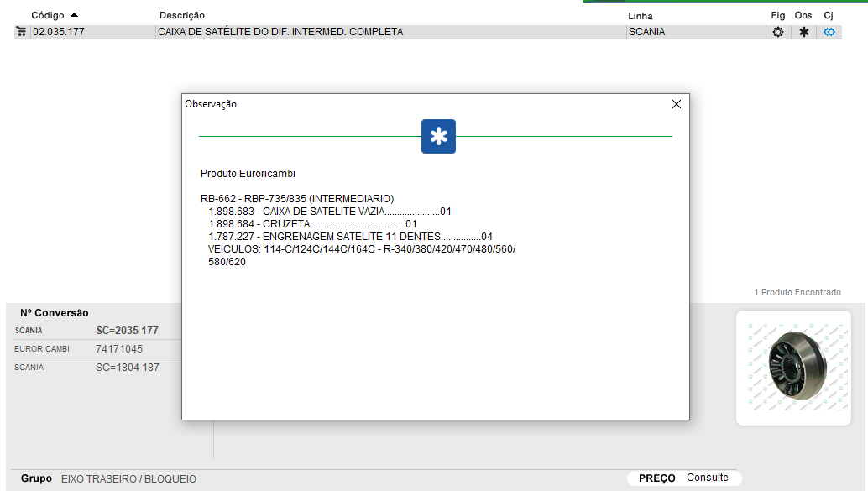
Task: Select the product code 02.035.177 cell
Action: [59, 32]
